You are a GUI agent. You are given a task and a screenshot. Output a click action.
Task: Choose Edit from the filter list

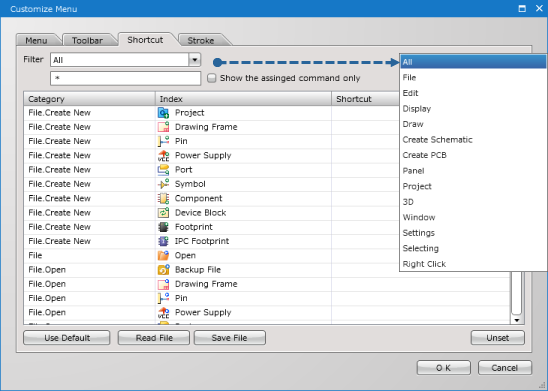coord(473,93)
